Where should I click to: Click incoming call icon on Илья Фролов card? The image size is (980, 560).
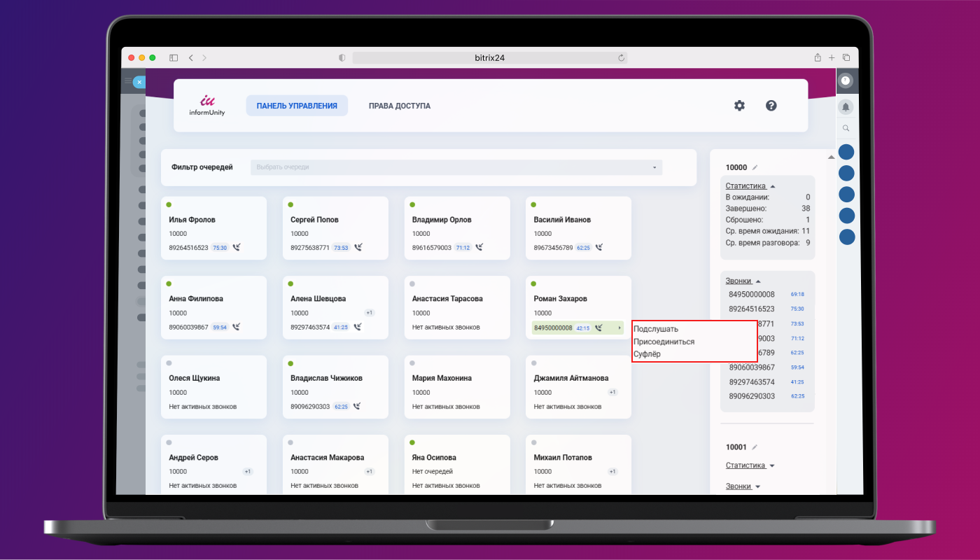click(237, 247)
